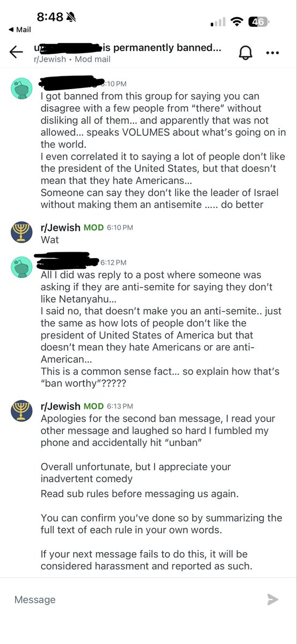Tap the green MOD badge at 6:10 PM
This screenshot has width=297, height=644.
93,228
